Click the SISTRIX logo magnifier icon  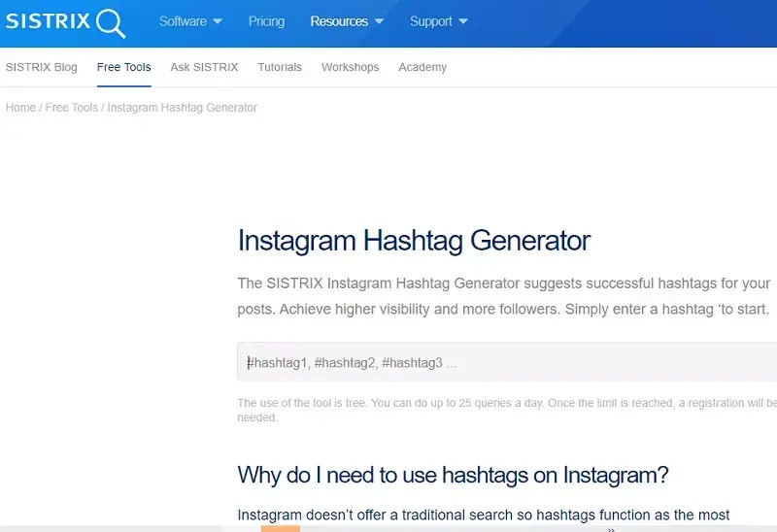click(x=111, y=23)
